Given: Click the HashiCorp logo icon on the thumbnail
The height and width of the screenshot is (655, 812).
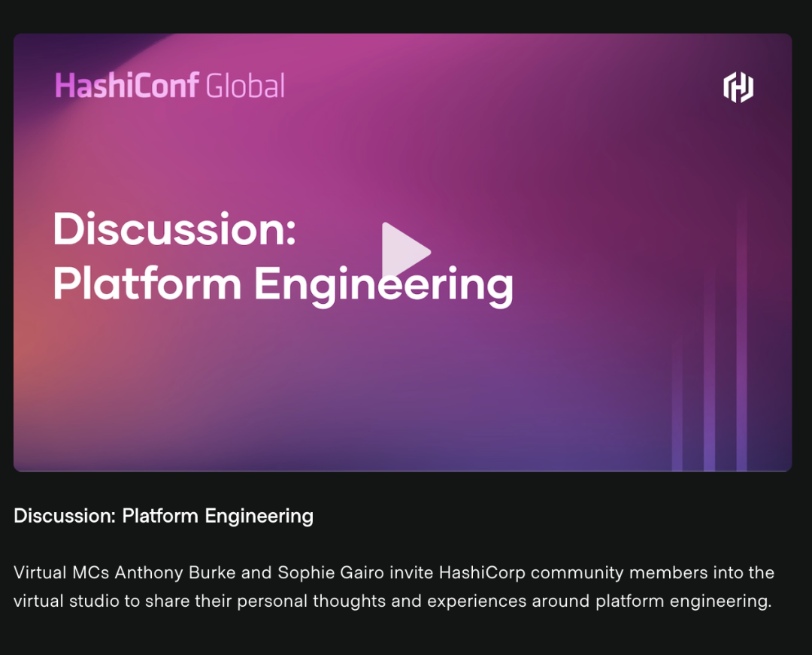Looking at the screenshot, I should 738,87.
